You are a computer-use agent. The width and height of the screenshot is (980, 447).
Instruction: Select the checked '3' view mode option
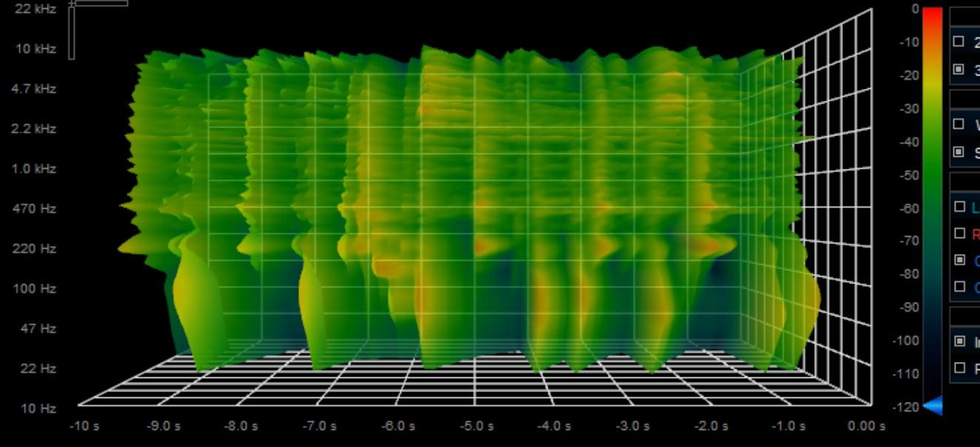click(x=959, y=69)
